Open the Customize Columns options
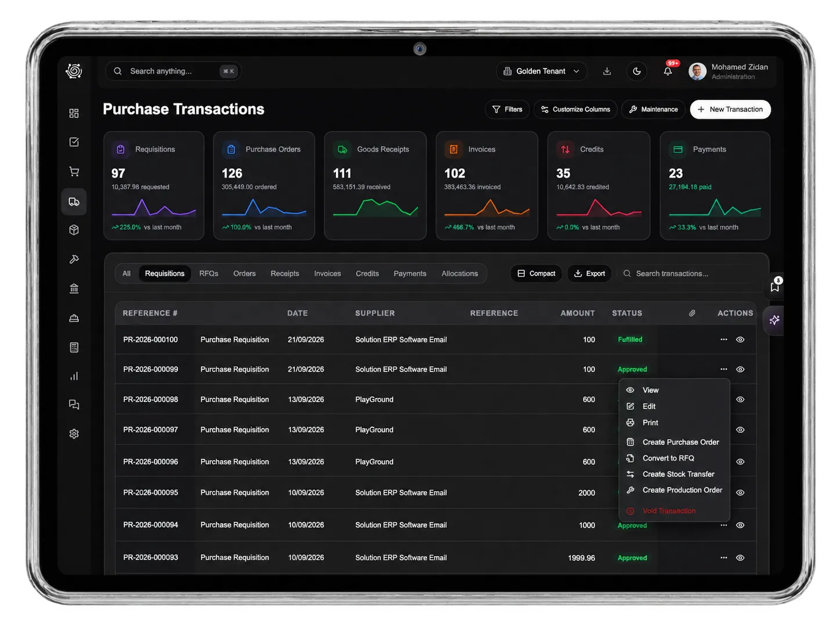840x630 pixels. click(x=575, y=110)
